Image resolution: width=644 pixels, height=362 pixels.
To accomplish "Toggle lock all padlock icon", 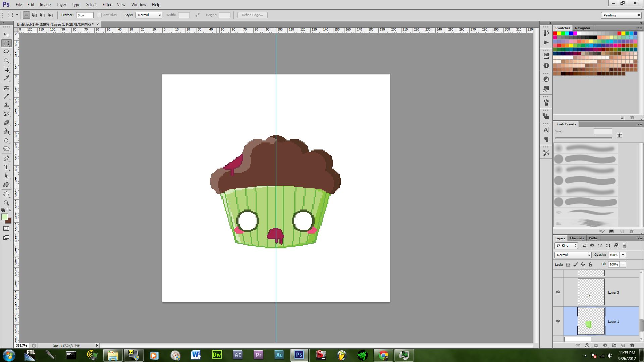I will (x=590, y=264).
